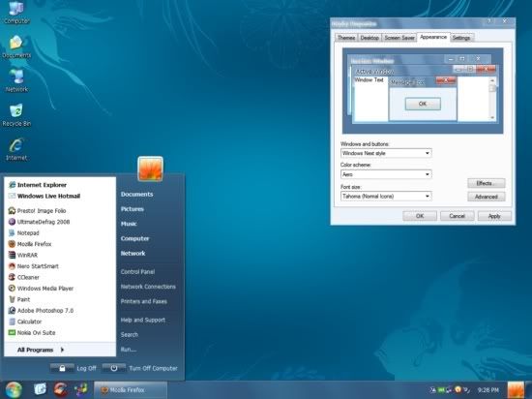Click the Start orb button

[x=14, y=390]
